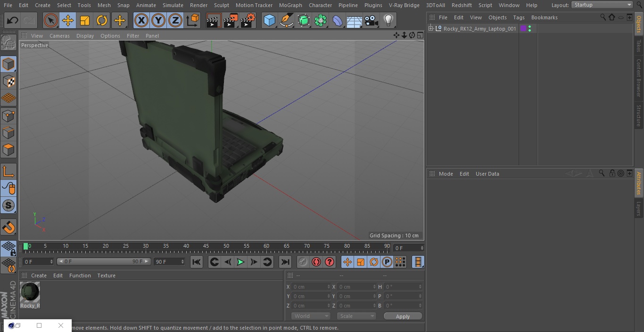Viewport: 644px width, 332px height.
Task: Click Attributes Mode menu
Action: tap(446, 174)
